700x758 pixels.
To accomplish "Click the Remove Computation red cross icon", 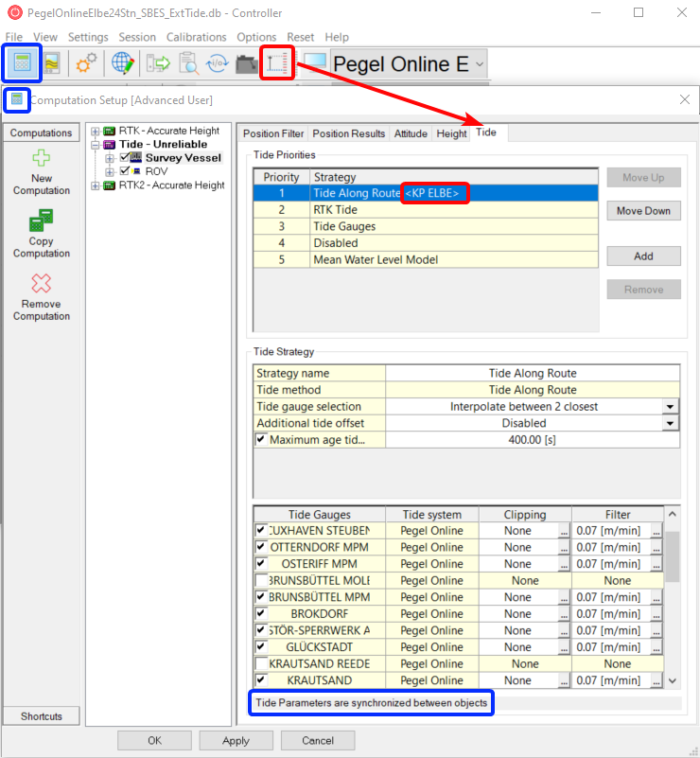I will (42, 284).
